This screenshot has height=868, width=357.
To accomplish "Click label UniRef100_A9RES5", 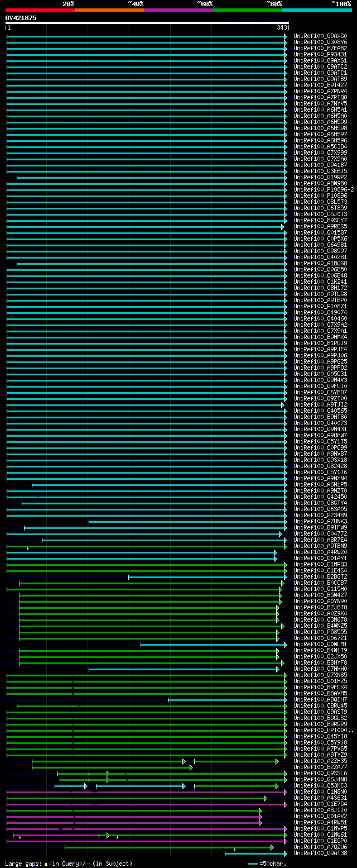I will coord(320,227).
